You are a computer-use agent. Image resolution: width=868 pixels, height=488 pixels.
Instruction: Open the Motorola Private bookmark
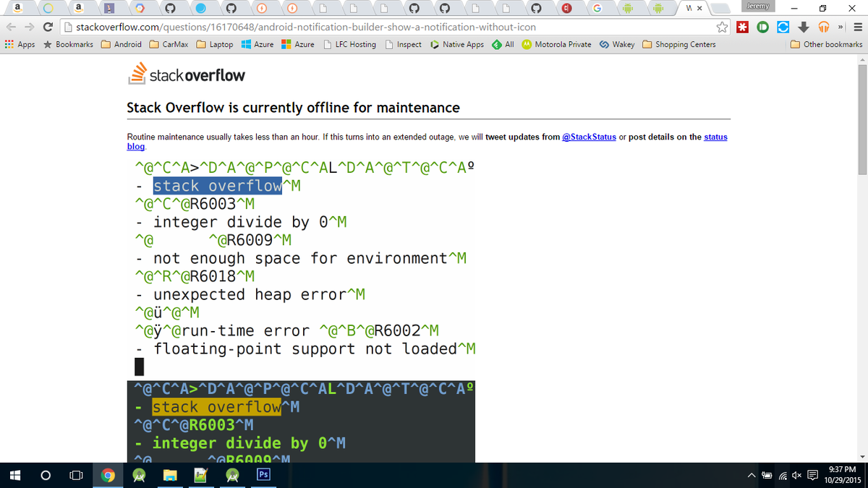coord(557,44)
